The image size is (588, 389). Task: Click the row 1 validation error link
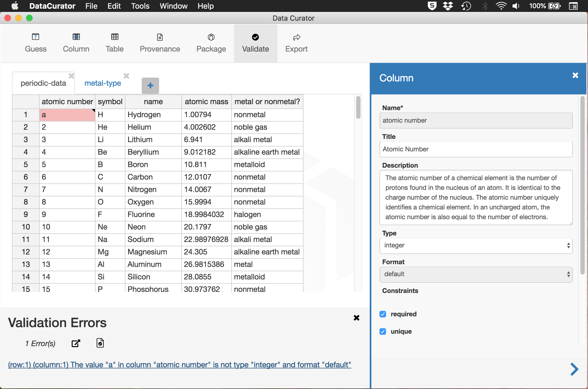179,365
